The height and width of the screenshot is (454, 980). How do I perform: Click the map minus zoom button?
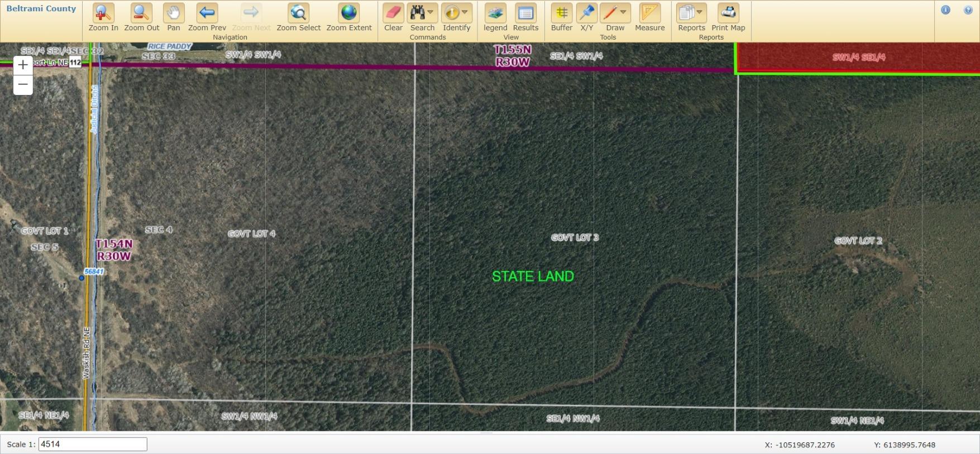pos(23,85)
